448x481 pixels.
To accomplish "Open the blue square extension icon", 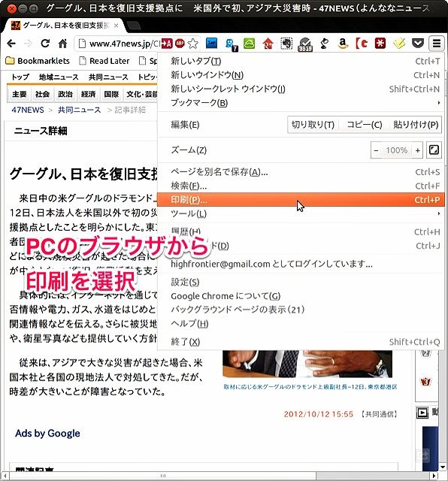I will pyautogui.click(x=211, y=44).
